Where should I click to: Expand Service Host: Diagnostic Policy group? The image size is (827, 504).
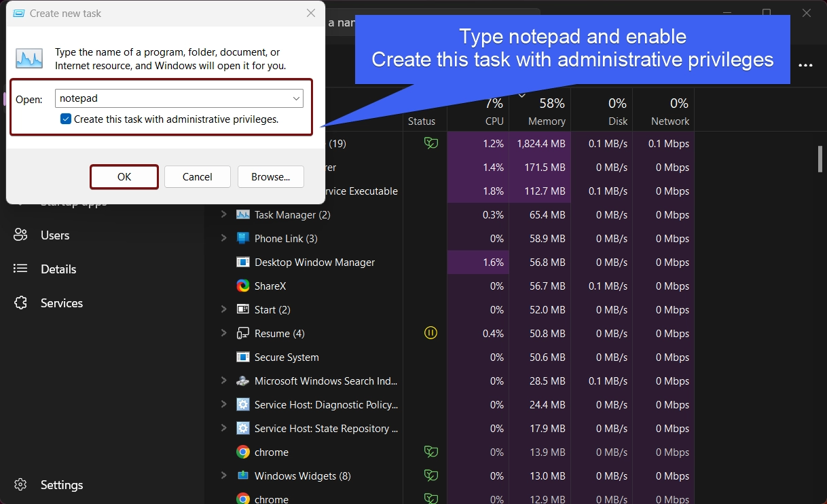click(223, 404)
